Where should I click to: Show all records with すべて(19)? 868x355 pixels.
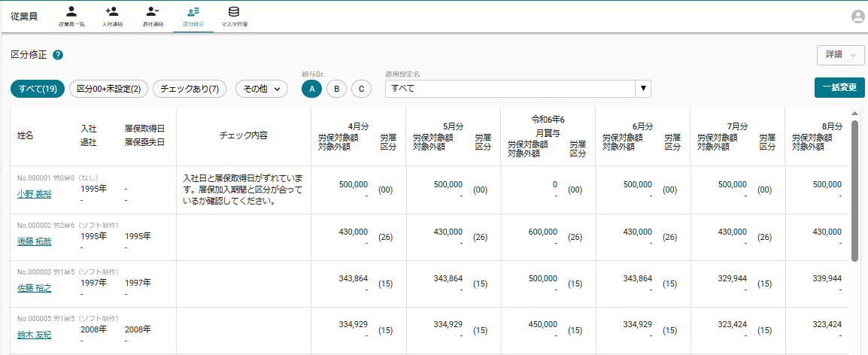[38, 89]
